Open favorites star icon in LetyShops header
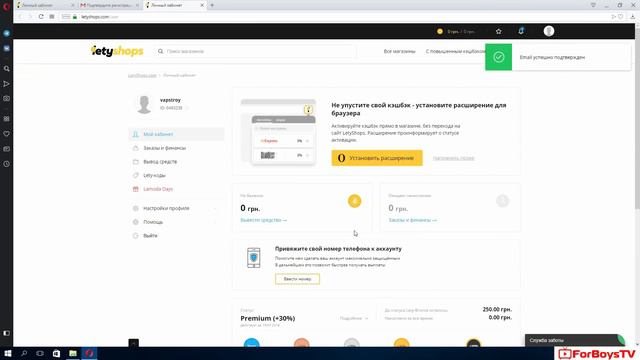The image size is (640, 360). (498, 31)
